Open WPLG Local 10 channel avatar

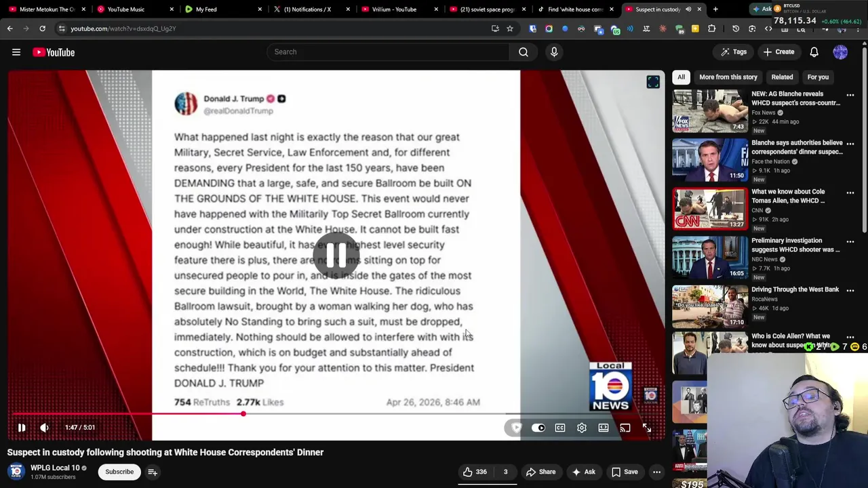(16, 472)
